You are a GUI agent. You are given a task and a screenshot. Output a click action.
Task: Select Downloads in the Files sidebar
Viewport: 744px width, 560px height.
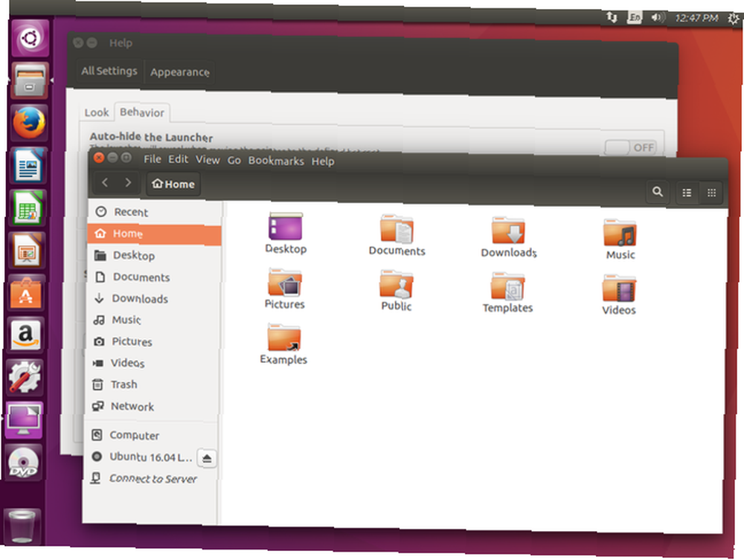pyautogui.click(x=153, y=299)
